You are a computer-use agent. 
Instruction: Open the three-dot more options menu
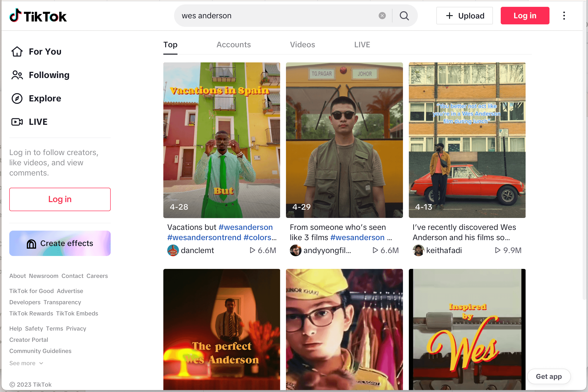(x=564, y=16)
